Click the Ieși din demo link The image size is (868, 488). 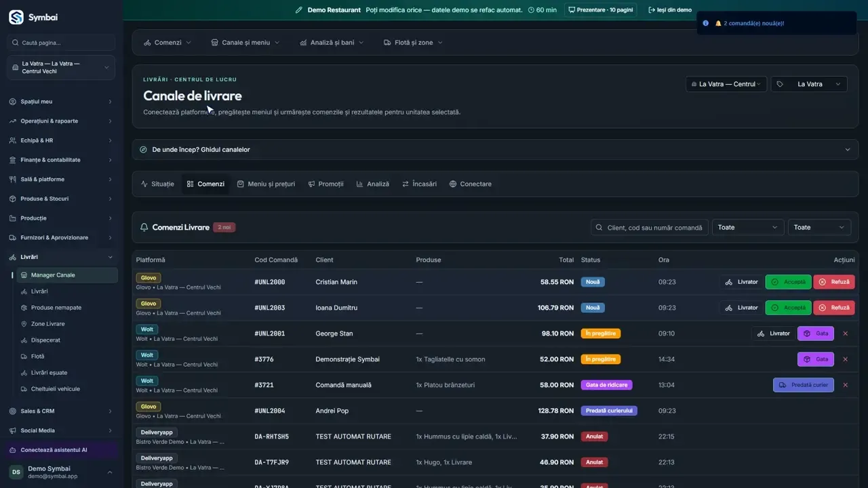point(670,10)
